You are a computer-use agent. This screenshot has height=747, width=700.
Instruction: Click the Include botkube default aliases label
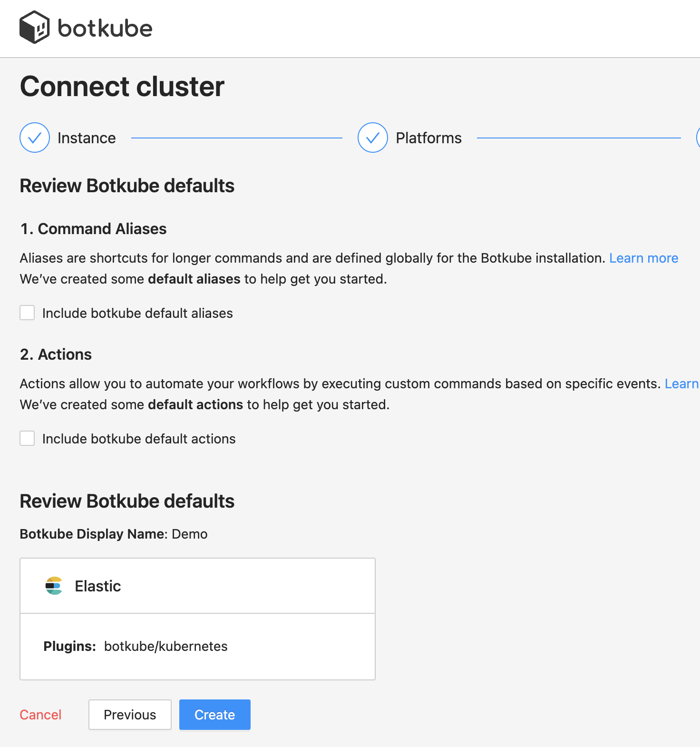pos(137,313)
